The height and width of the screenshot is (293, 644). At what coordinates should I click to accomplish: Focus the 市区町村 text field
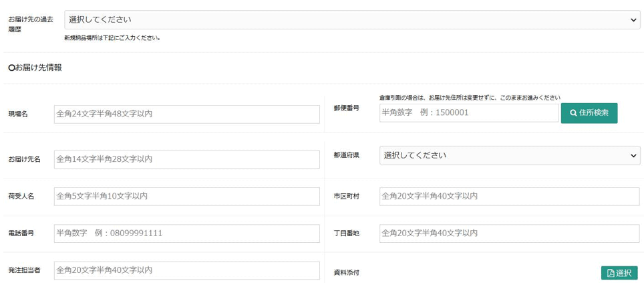click(509, 197)
